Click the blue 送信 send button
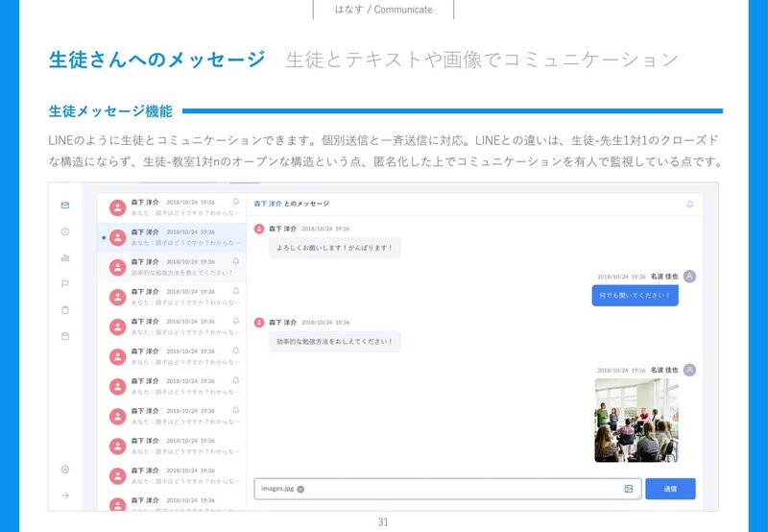Viewport: 768px width, 532px height. [670, 489]
